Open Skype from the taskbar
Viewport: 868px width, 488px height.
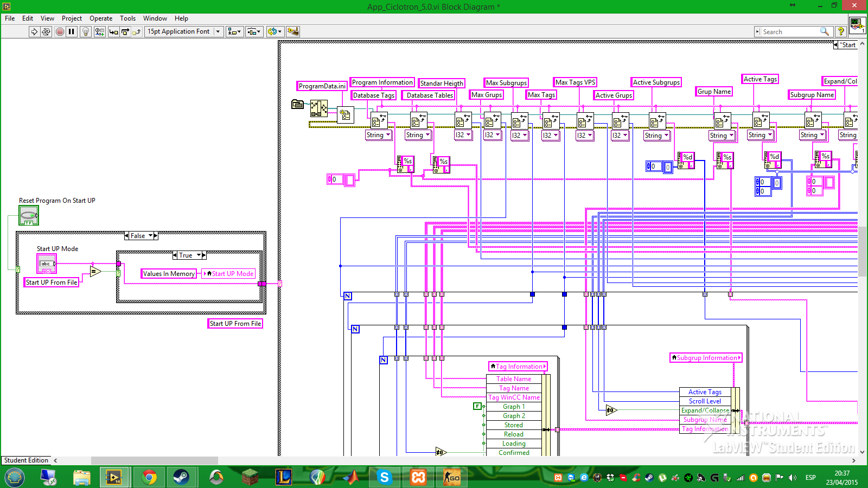coord(385,477)
